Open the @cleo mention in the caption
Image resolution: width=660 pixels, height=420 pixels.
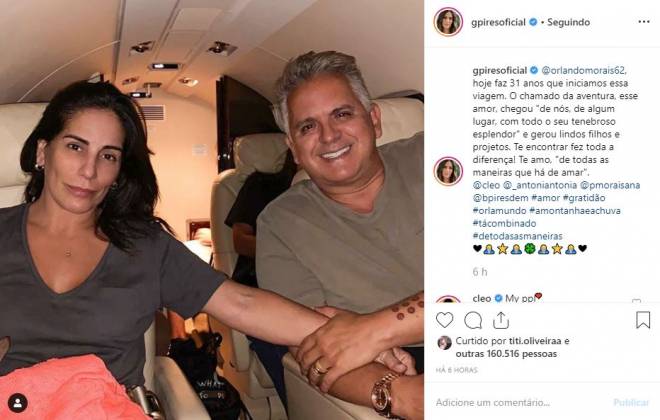tap(486, 185)
